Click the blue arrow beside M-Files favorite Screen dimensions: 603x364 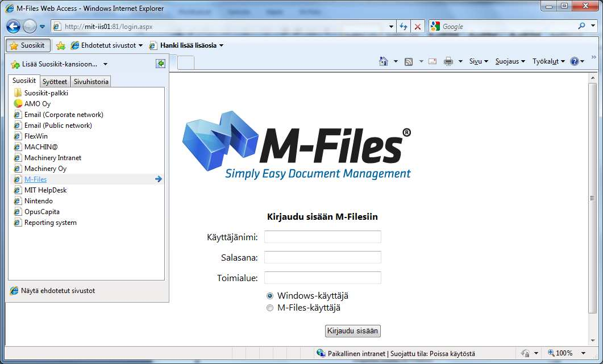[159, 179]
